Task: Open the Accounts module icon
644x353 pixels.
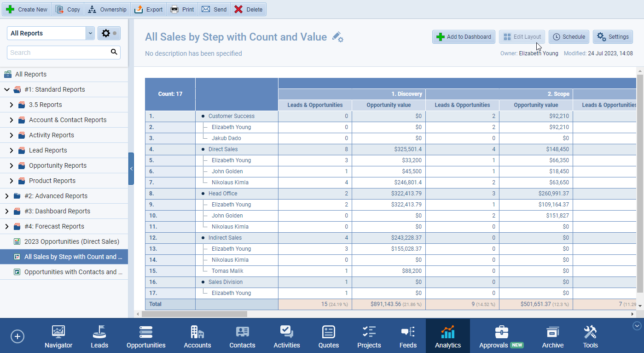Action: pos(197,336)
